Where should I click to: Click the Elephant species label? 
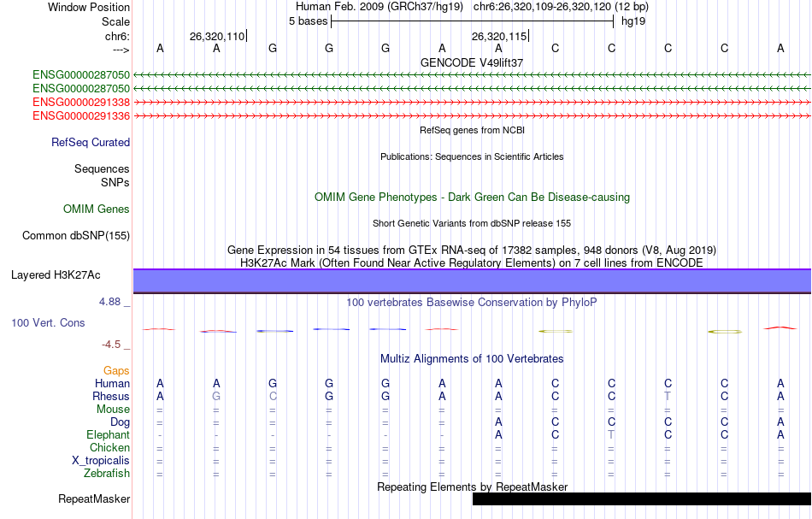coord(109,434)
